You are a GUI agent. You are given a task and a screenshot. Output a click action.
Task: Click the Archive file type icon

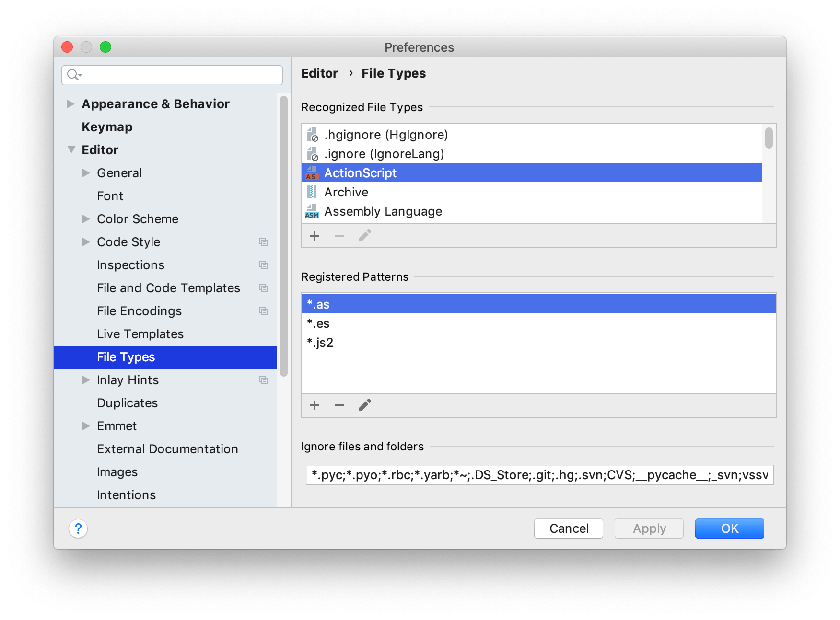(312, 192)
